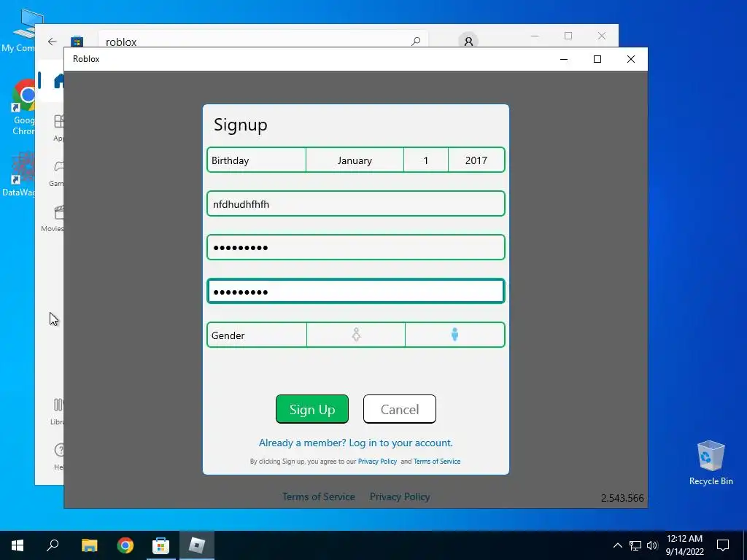
Task: Open the dimmed Terms of Service footer link
Action: 318,497
